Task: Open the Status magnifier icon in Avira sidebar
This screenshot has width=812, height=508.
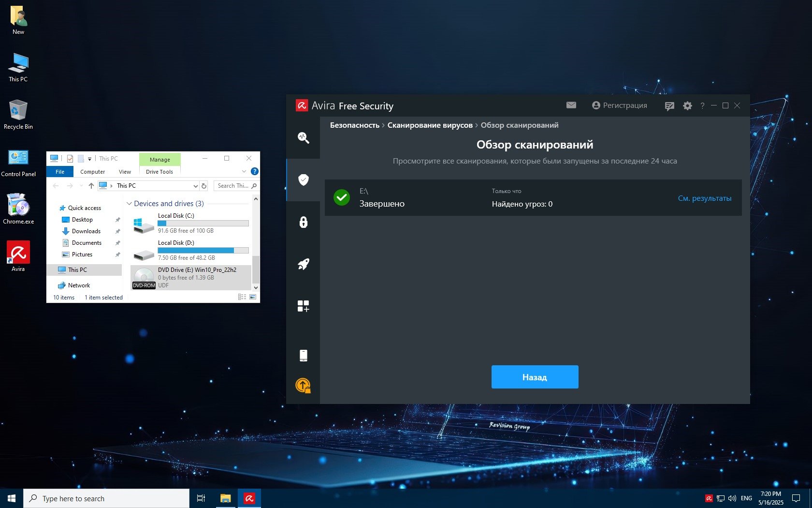Action: (303, 138)
